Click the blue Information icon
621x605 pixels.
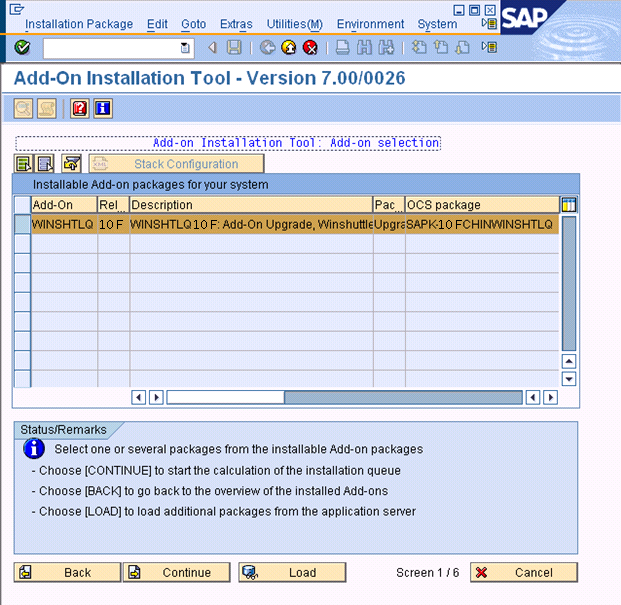click(x=103, y=108)
